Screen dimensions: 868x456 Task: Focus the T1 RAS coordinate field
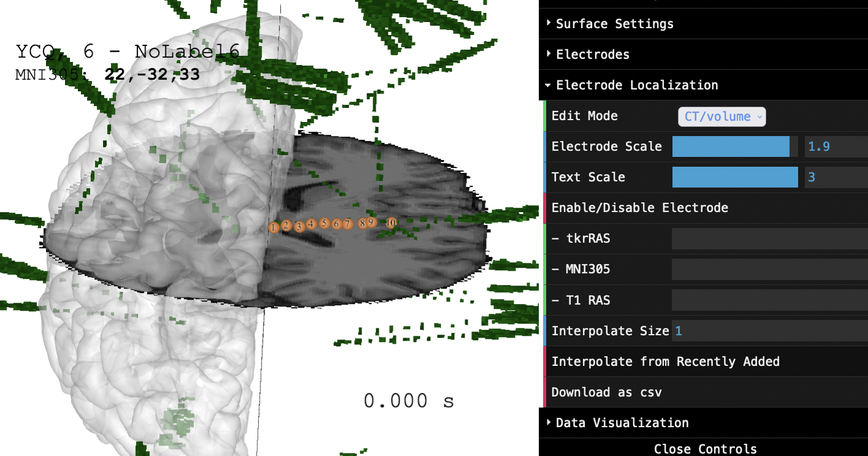pos(769,300)
